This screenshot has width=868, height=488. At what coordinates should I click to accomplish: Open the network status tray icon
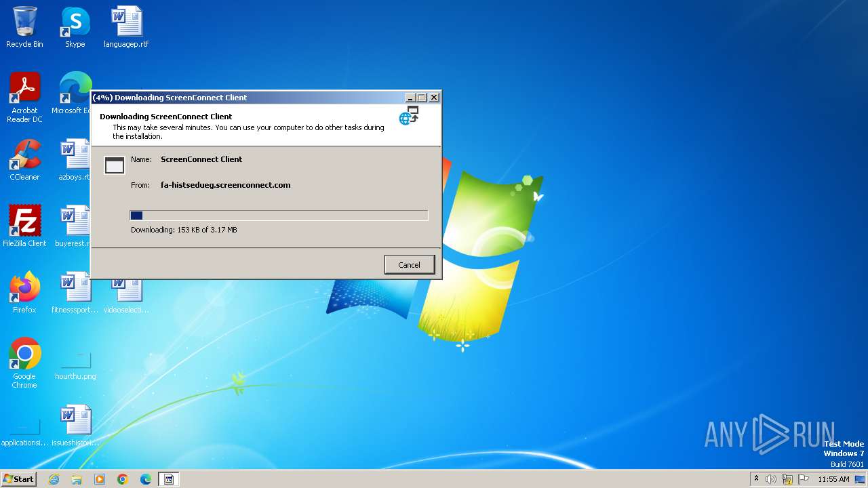click(787, 479)
